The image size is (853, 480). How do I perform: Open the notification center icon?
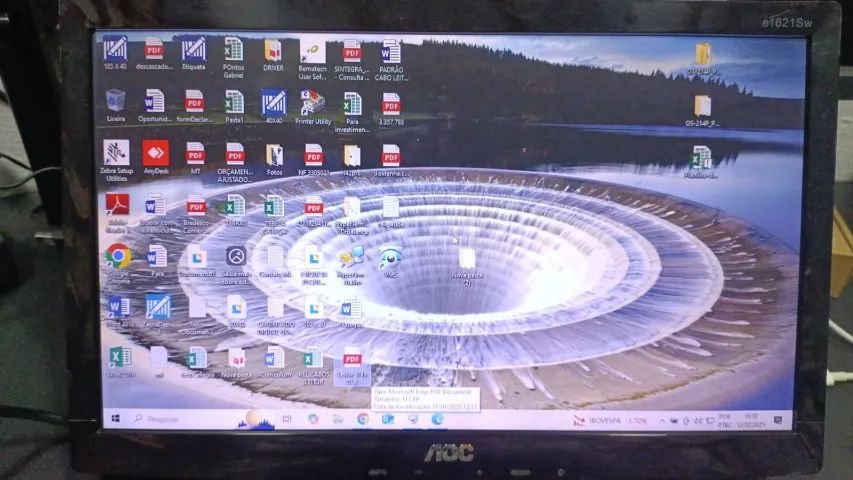pos(777,420)
